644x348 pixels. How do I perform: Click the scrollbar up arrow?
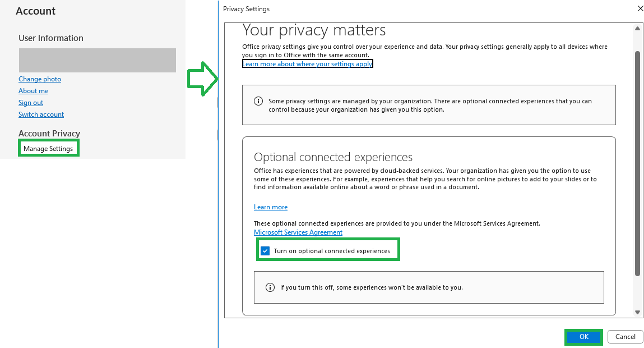point(637,29)
